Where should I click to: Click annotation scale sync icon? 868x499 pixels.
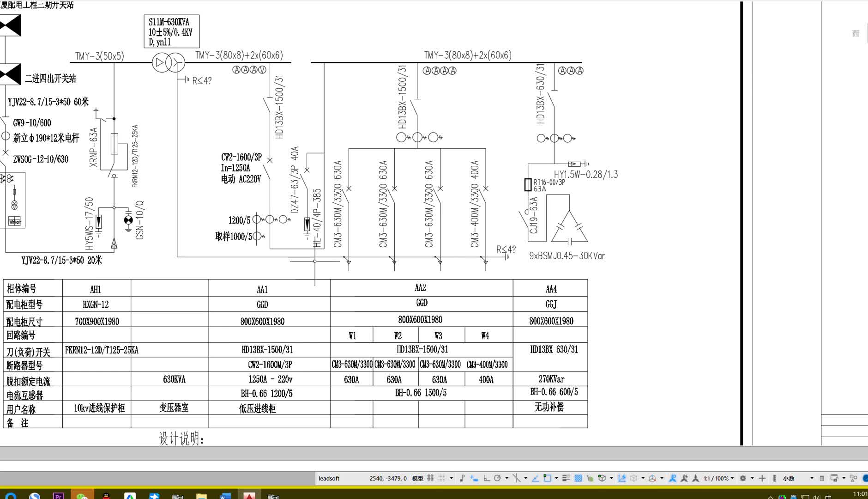[695, 478]
